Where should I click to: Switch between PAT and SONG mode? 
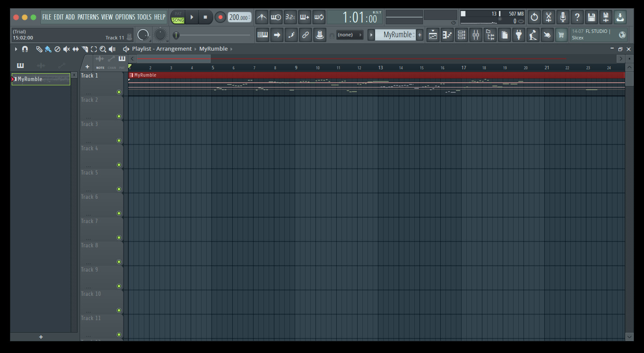pyautogui.click(x=178, y=17)
